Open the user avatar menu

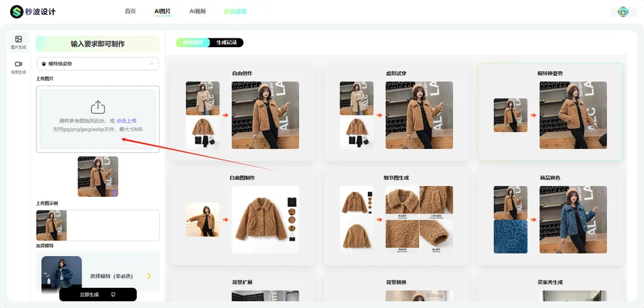point(624,11)
